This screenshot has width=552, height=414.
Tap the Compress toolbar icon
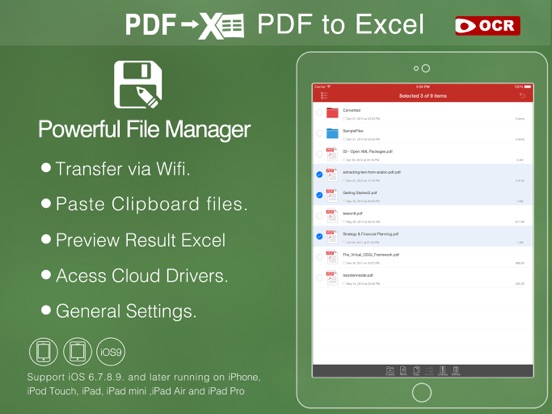pos(443,371)
